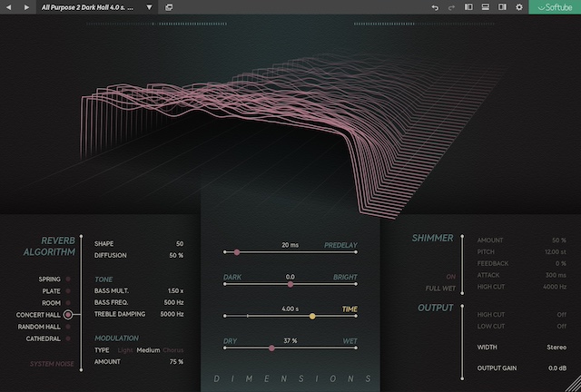
Task: Toggle the left side panel layout icon
Action: (469, 7)
